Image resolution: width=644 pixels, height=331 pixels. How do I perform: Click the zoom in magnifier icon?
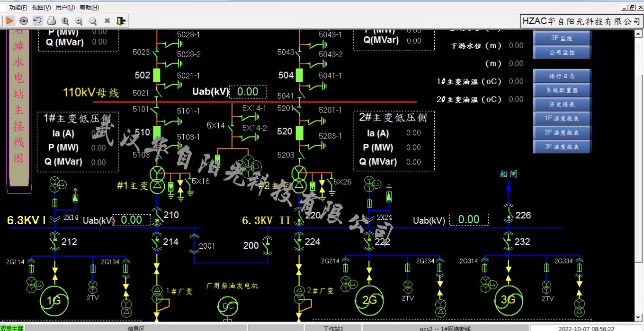point(79,21)
